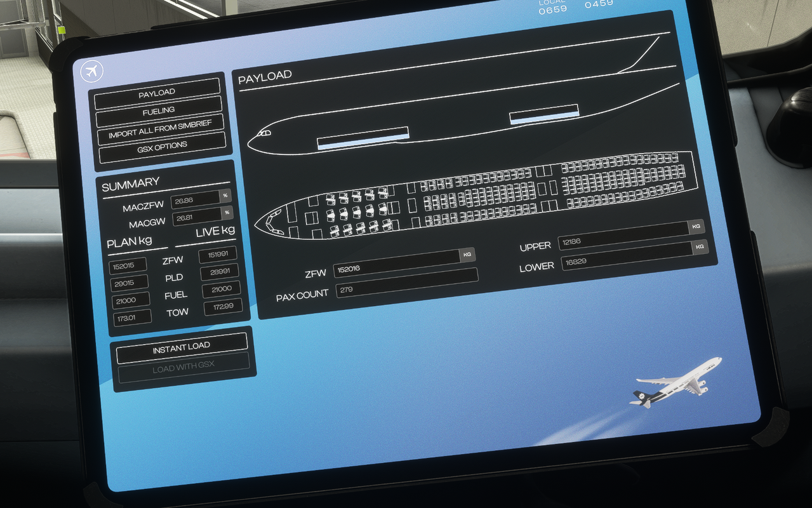Open the FUELING menu page

(159, 110)
